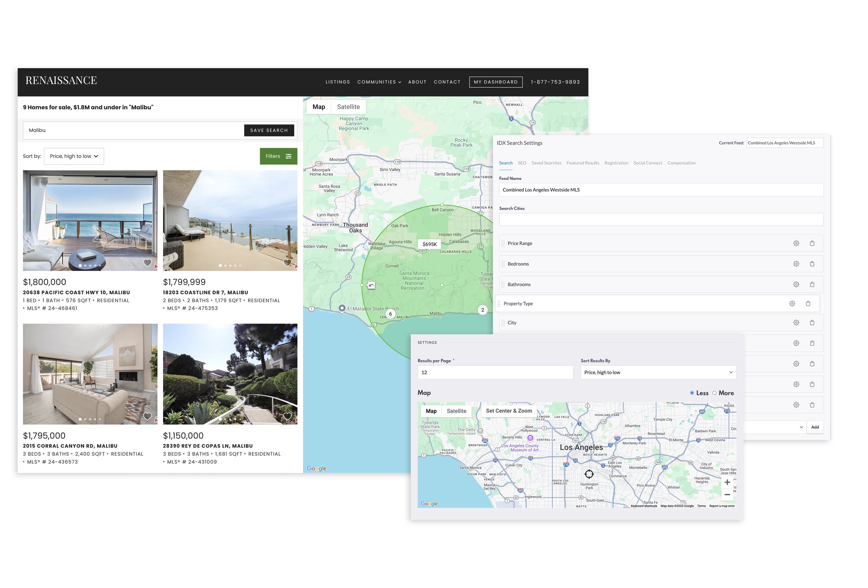The height and width of the screenshot is (588, 868).
Task: Switch settings map to Satellite view
Action: coord(456,411)
